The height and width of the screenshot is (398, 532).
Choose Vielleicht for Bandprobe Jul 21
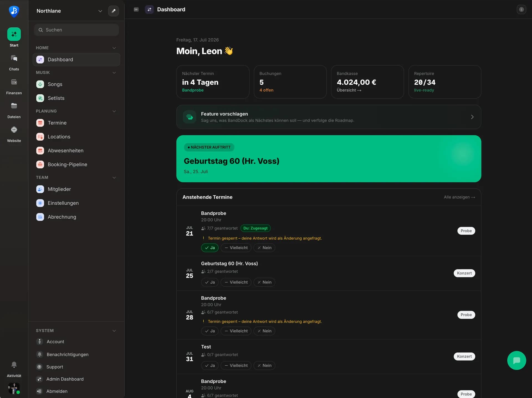pos(236,247)
